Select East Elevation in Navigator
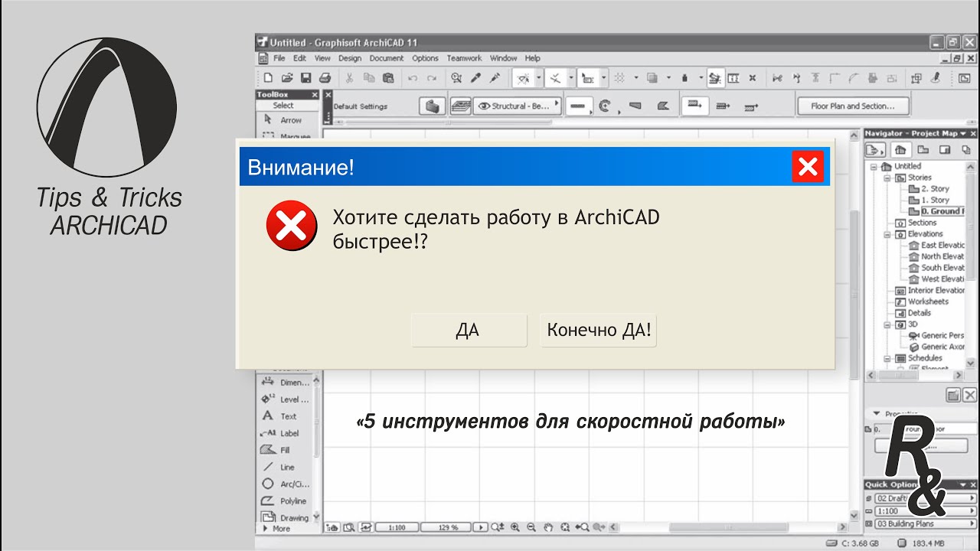The width and height of the screenshot is (980, 551). coord(936,245)
